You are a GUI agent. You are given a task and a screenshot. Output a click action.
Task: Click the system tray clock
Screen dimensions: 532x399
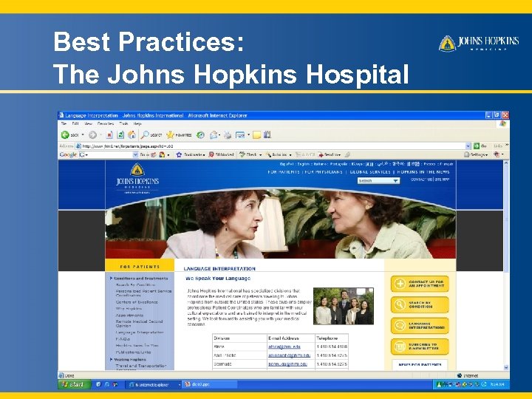coord(497,384)
